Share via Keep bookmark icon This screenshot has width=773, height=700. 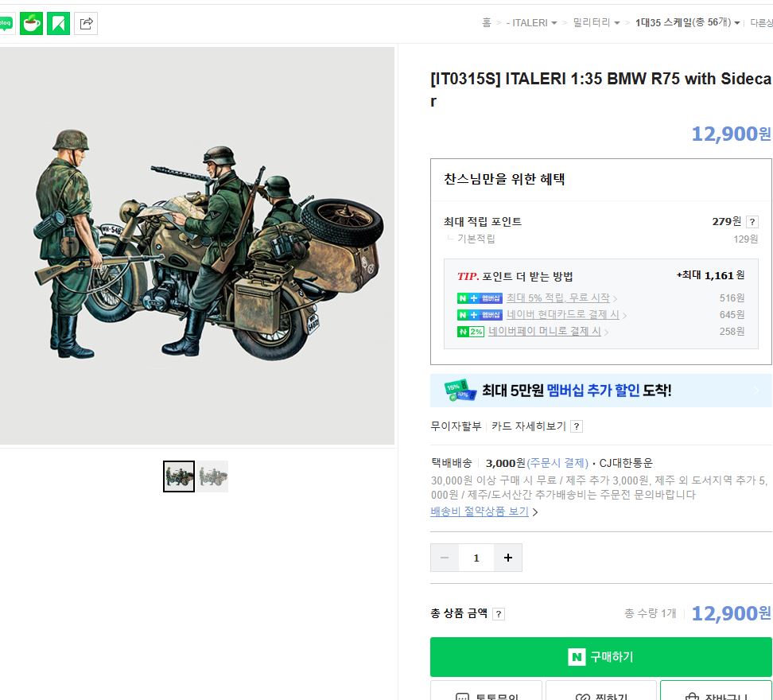point(59,24)
